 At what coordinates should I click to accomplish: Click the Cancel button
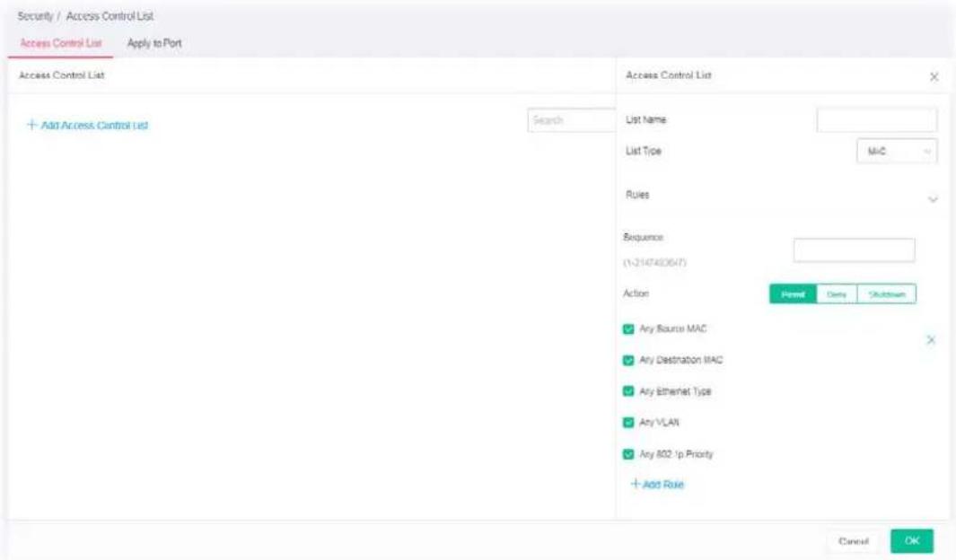[853, 541]
